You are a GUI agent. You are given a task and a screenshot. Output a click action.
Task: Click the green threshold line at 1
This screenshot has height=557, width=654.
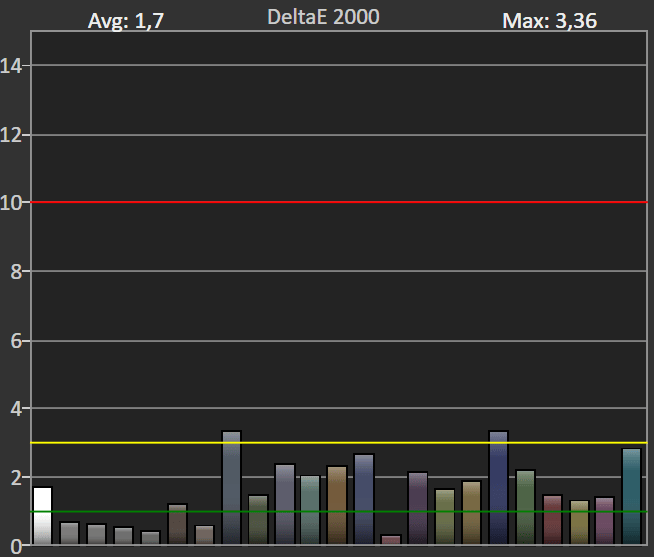click(339, 512)
